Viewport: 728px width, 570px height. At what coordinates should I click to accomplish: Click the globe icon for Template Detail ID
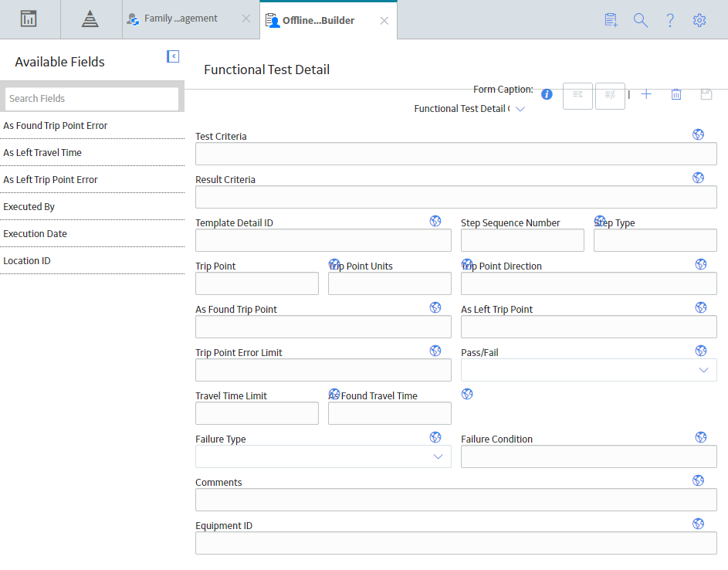pos(435,221)
